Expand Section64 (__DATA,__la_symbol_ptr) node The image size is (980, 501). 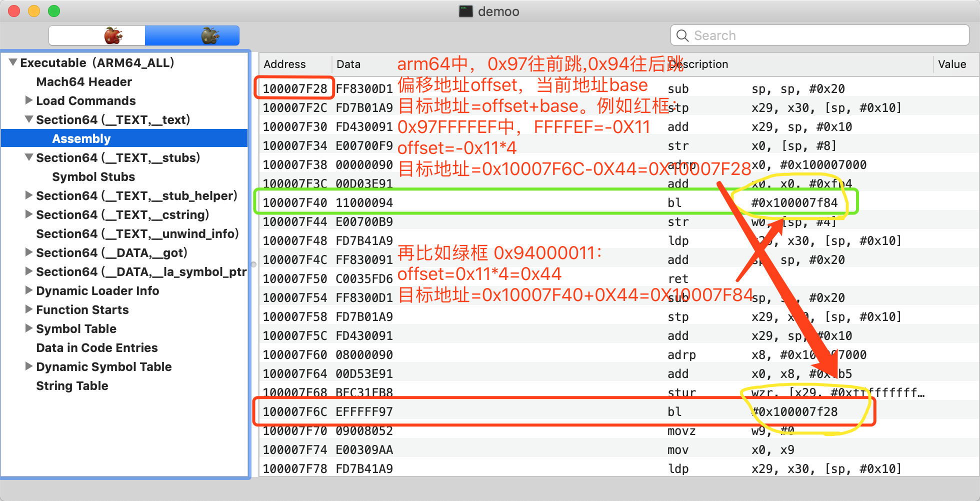tap(29, 271)
